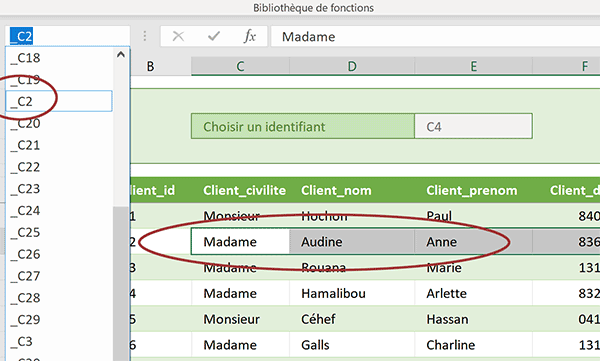Choose _C28 from the names list
The image size is (600, 361).
(x=59, y=298)
